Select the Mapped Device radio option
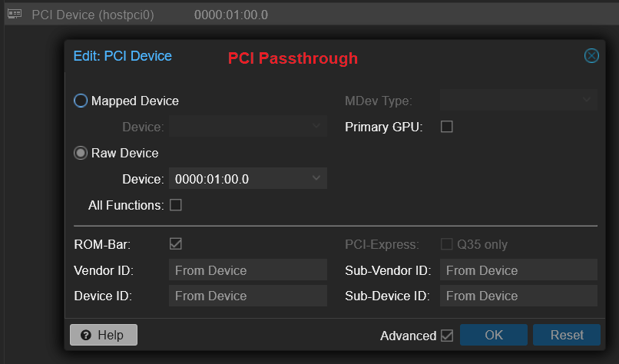The height and width of the screenshot is (364, 619). coord(81,101)
